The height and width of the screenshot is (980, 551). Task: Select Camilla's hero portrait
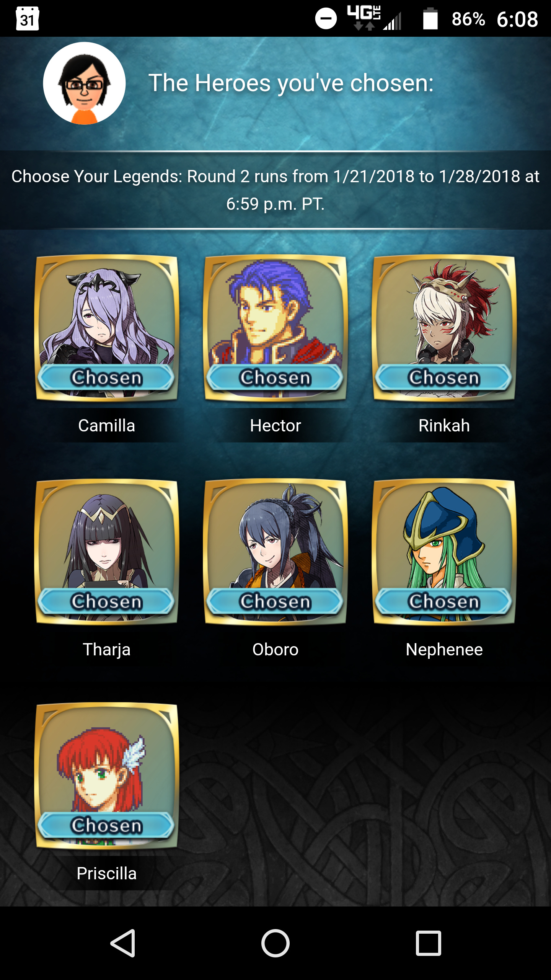click(x=107, y=328)
